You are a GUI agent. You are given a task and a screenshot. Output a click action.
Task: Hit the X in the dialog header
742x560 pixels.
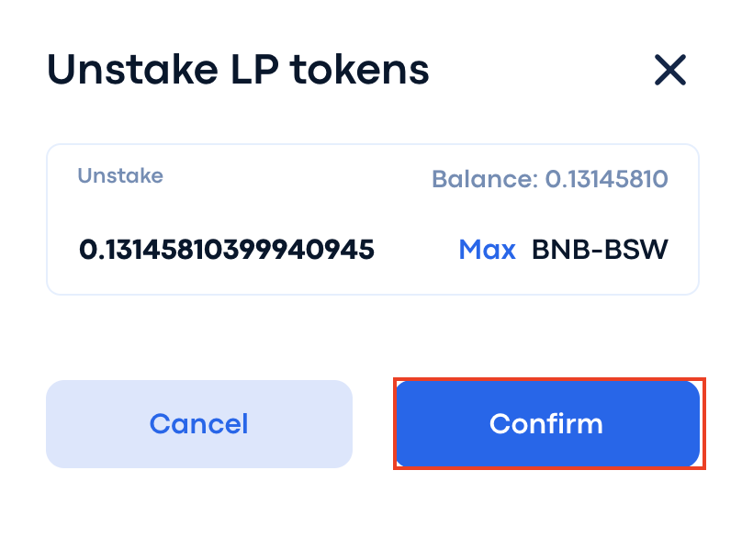(x=670, y=70)
